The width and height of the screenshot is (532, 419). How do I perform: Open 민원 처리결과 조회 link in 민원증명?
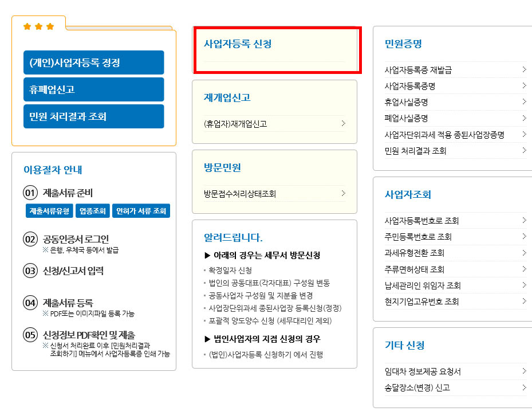(x=415, y=151)
